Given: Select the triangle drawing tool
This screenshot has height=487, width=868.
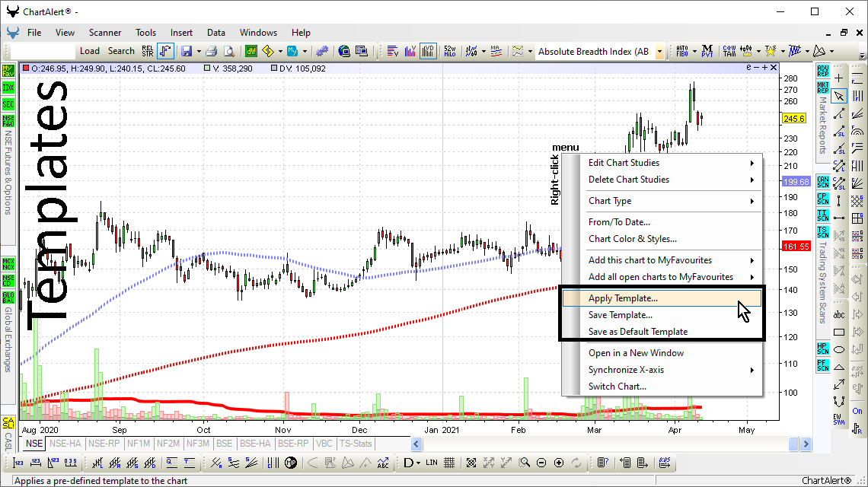Looking at the screenshot, I should (839, 367).
